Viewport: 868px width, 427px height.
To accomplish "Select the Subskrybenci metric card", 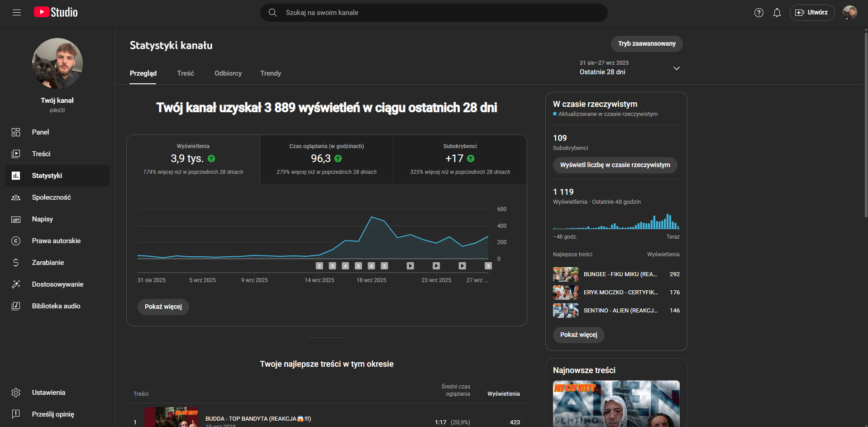I will 460,159.
